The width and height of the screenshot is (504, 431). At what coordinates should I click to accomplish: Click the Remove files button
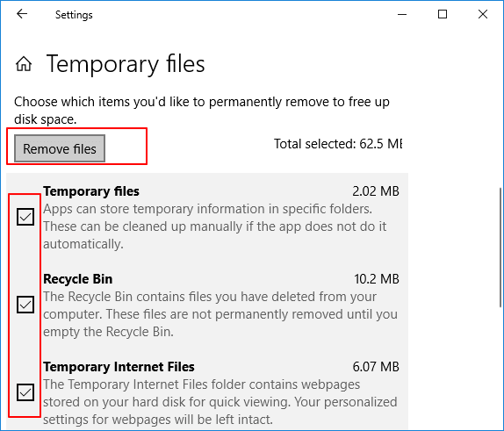click(x=60, y=148)
